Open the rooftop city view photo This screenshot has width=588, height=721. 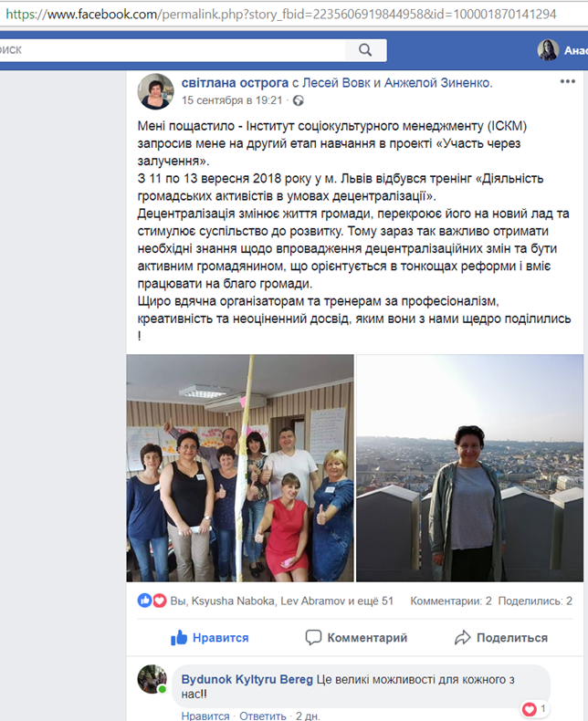click(x=469, y=468)
